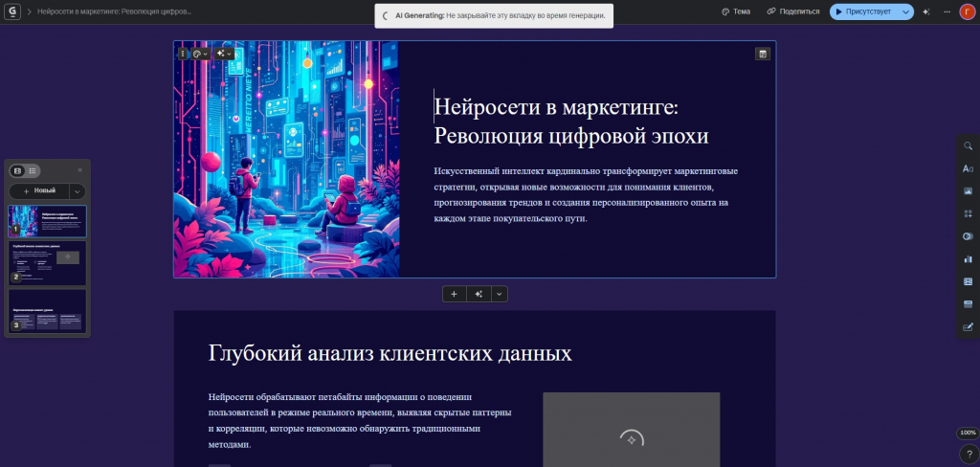Screen dimensions: 980x467
Task: Click the Новый button to add card
Action: 39,190
